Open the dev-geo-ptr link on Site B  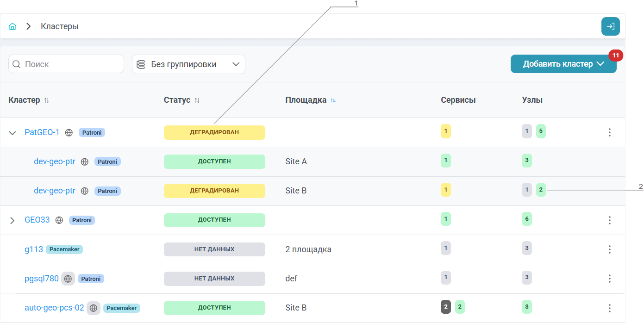coord(55,191)
